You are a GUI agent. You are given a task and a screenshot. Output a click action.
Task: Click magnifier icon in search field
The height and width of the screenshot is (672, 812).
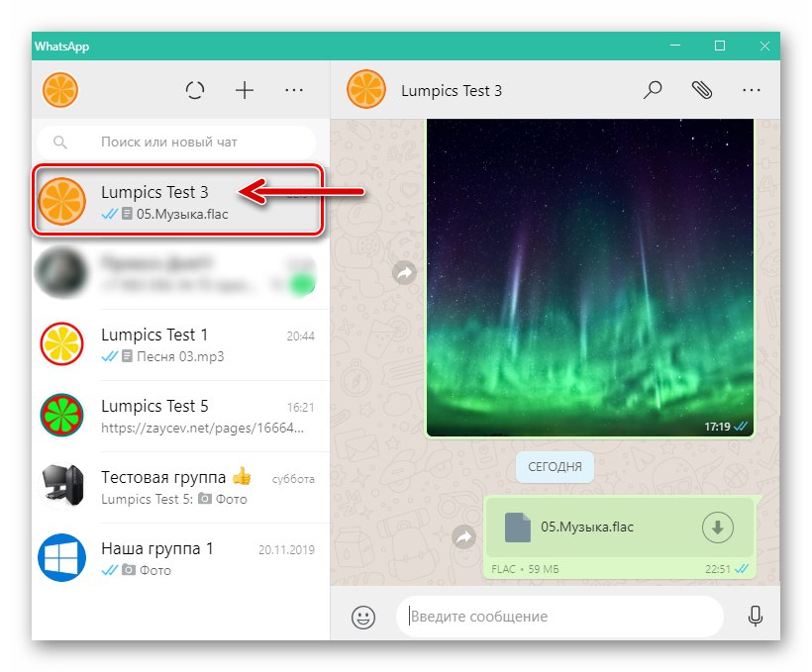(x=60, y=143)
